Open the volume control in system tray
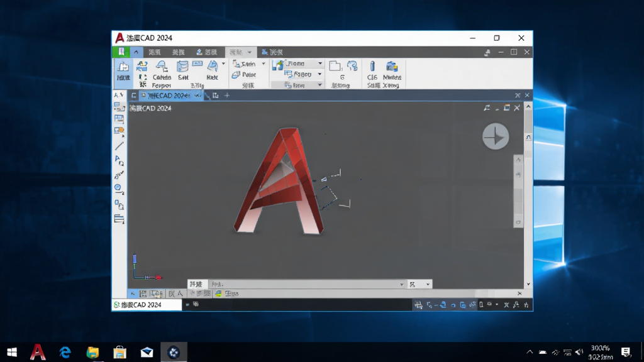 pyautogui.click(x=579, y=352)
